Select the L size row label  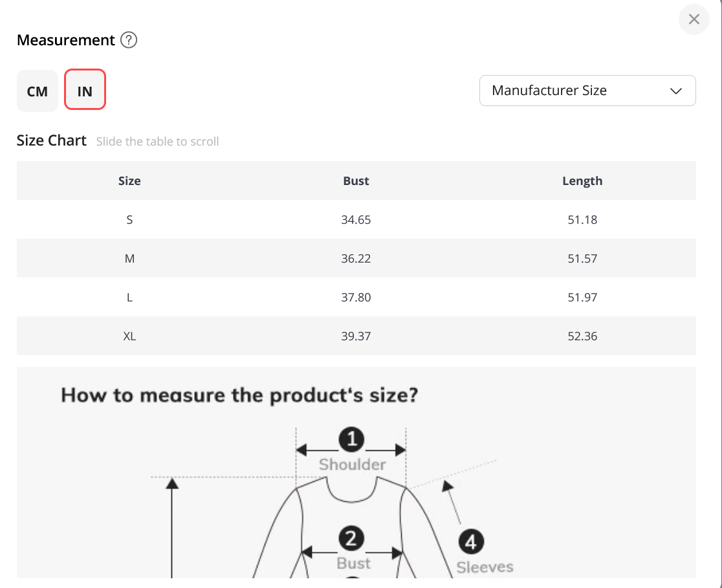coord(129,298)
